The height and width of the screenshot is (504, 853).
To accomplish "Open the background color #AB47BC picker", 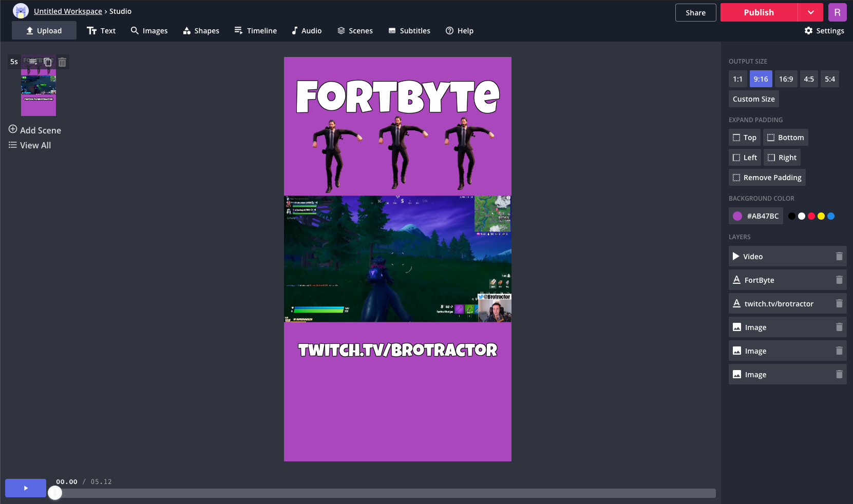I will [x=755, y=216].
